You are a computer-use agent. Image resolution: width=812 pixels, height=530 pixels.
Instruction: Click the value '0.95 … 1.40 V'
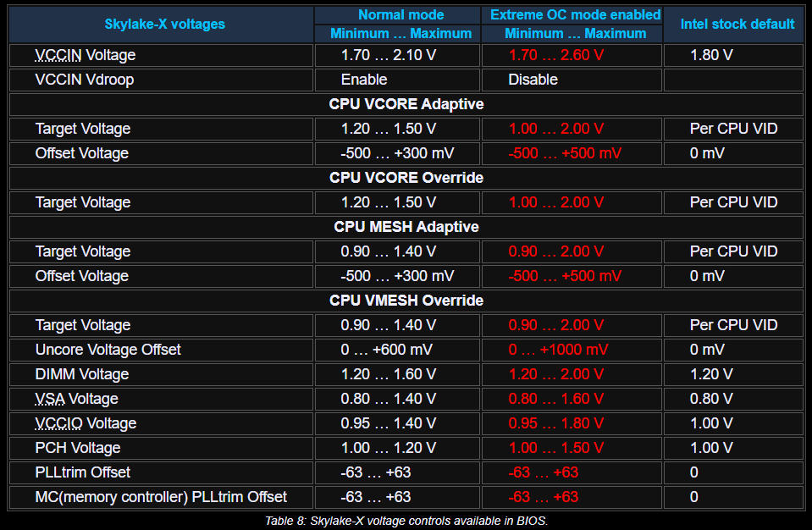pyautogui.click(x=389, y=423)
